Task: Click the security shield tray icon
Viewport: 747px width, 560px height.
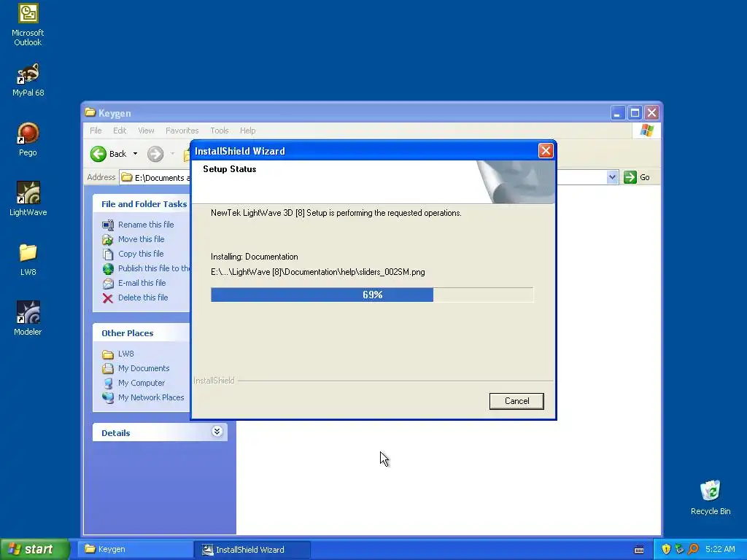Action: tap(666, 549)
